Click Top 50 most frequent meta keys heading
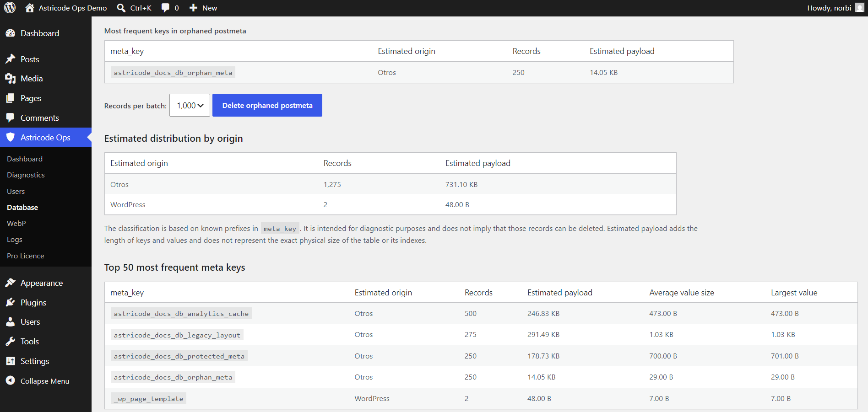 175,267
